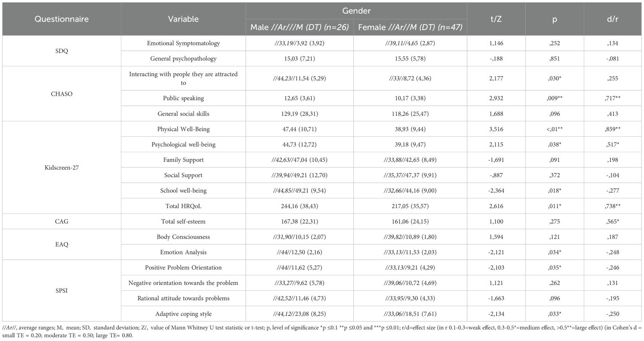
Task: Select the Female (n=47) subheader
Action: point(410,27)
